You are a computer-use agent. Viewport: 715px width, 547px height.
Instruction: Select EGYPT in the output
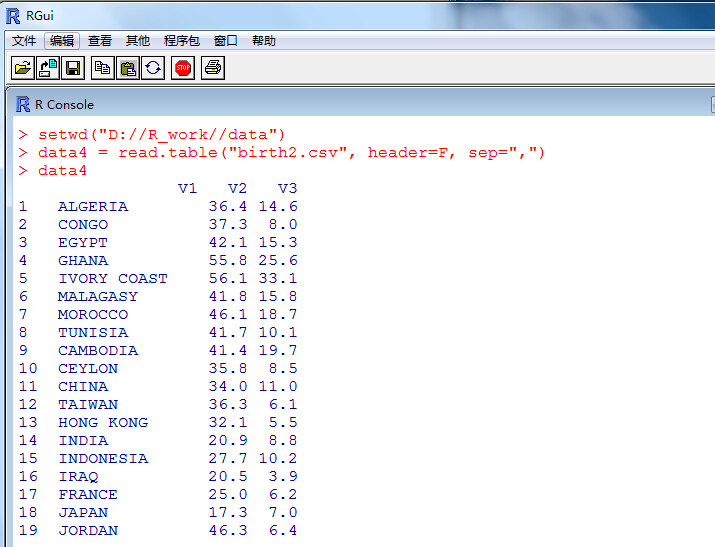[83, 243]
